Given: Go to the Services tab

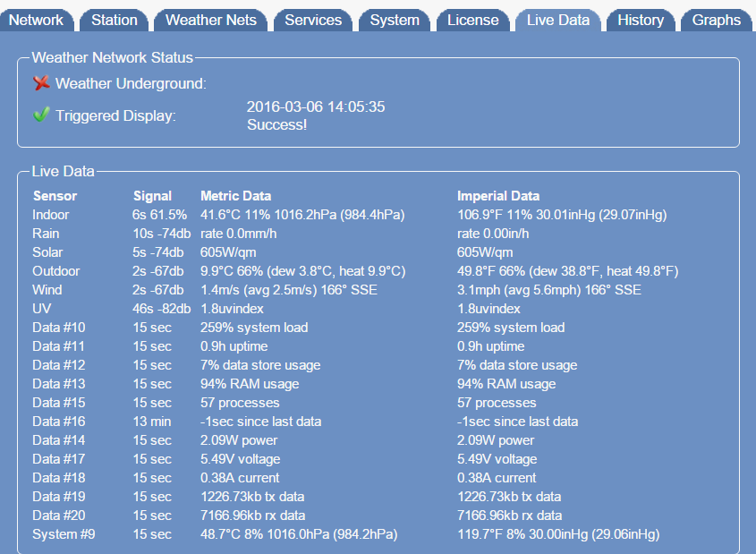Looking at the screenshot, I should coord(313,20).
